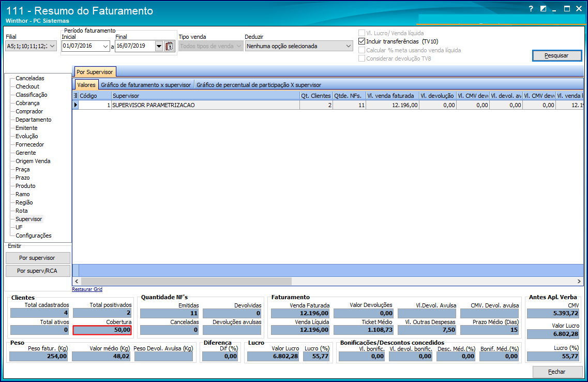Toggle Vl. Lucro/ Venda líquida checkbox
Image resolution: width=588 pixels, height=382 pixels.
[x=362, y=33]
